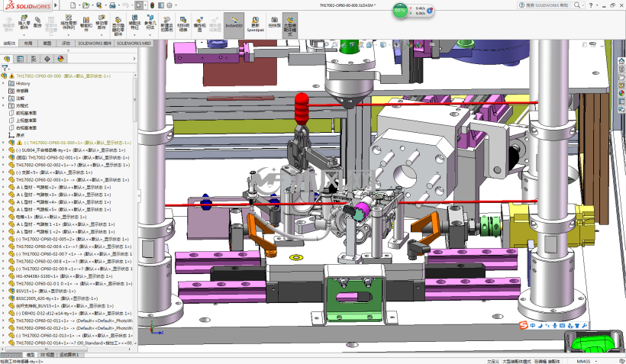Screen dimensions: 626x364
Task: Switch to the SOLIDWORKS 插件 tab
Action: pos(95,43)
